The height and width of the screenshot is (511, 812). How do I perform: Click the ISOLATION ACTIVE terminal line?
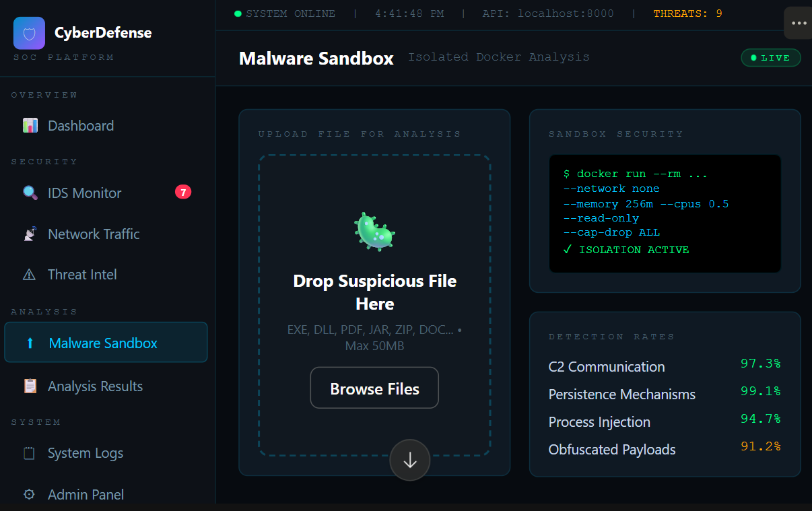[x=626, y=250]
